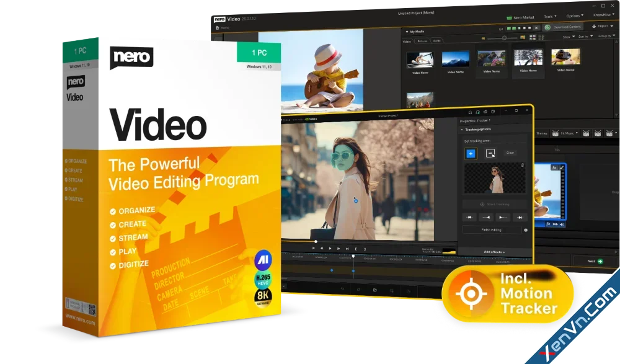Click headset support icon in tracker window
This screenshot has height=364, width=620.
[x=477, y=112]
